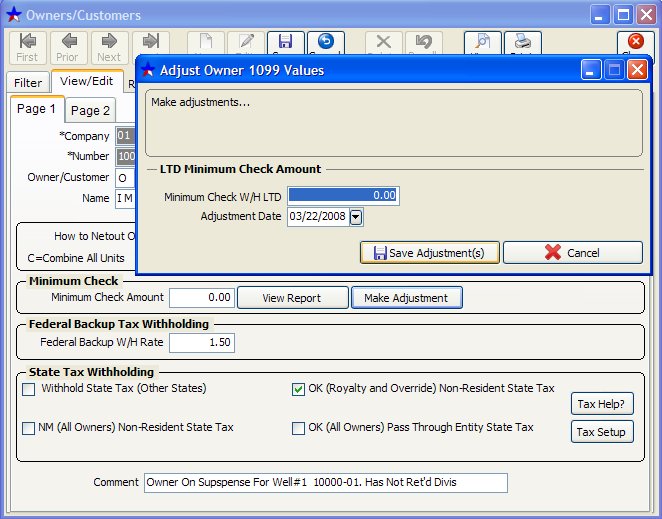662x519 pixels.
Task: Click Save Adjustment(s) button
Action: click(x=430, y=253)
